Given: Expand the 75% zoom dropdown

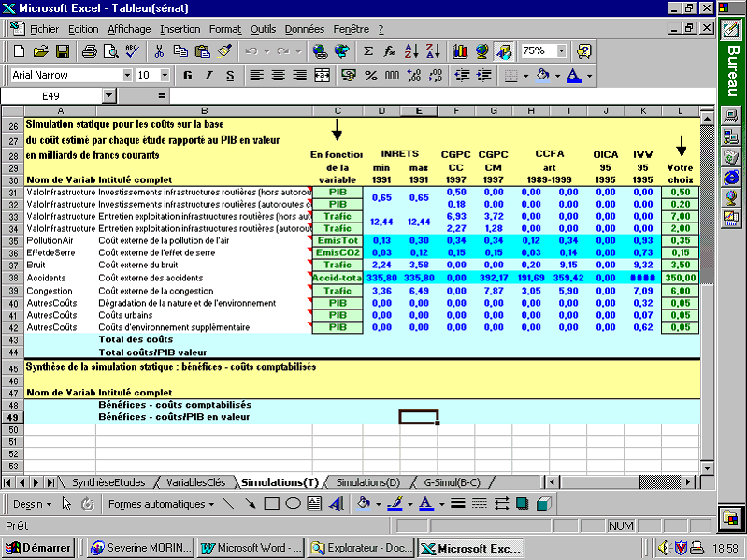Looking at the screenshot, I should pos(561,51).
